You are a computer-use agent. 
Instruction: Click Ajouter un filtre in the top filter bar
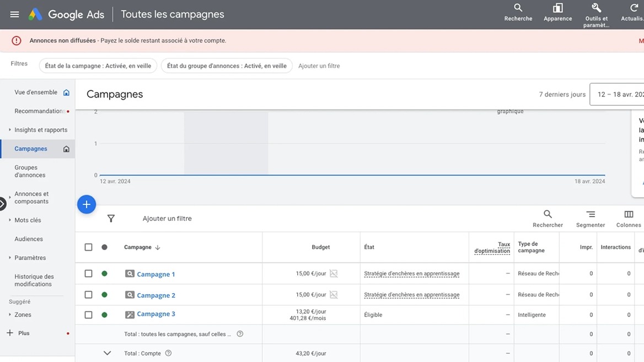pyautogui.click(x=319, y=66)
